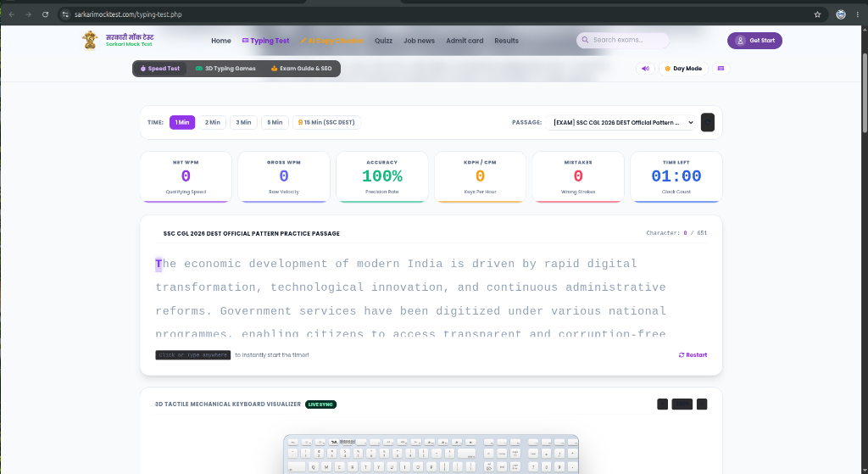The image size is (868, 474).
Task: Switch to the 3D Typing Games tab
Action: [x=225, y=69]
